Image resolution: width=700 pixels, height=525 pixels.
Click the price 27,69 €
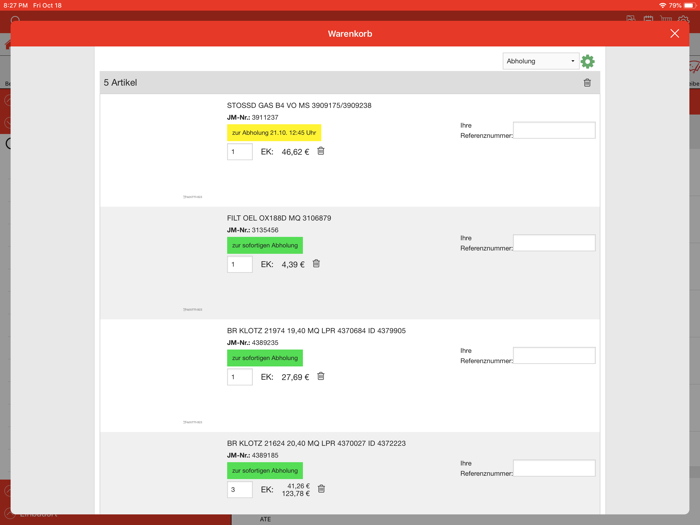295,377
